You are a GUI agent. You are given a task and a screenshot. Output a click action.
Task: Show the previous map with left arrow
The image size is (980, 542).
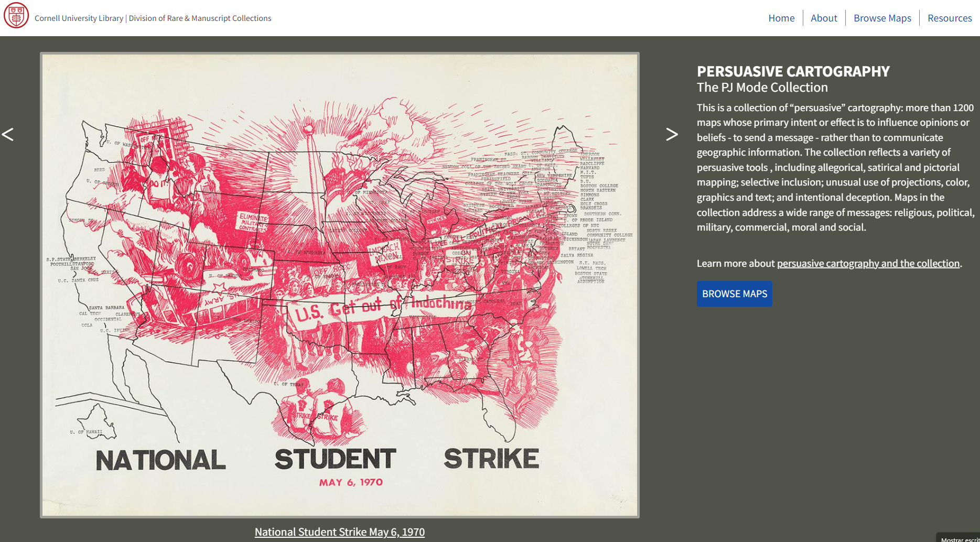7,134
